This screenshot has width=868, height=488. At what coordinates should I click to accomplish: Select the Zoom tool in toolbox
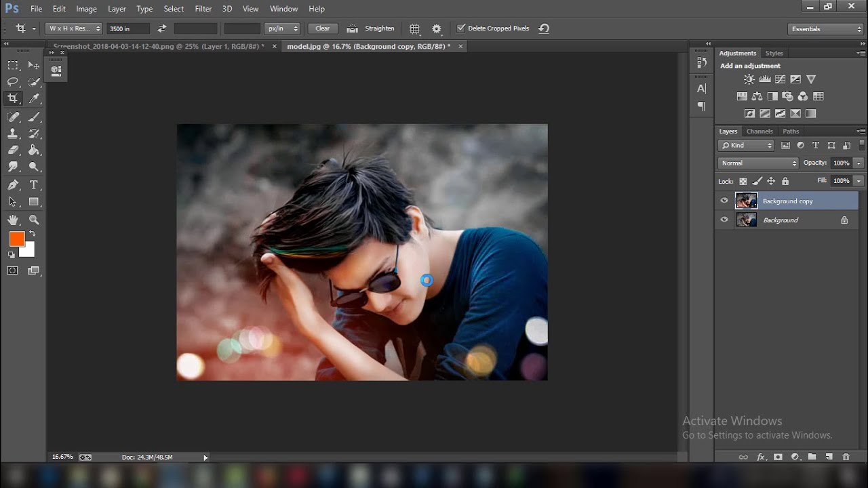pos(34,220)
